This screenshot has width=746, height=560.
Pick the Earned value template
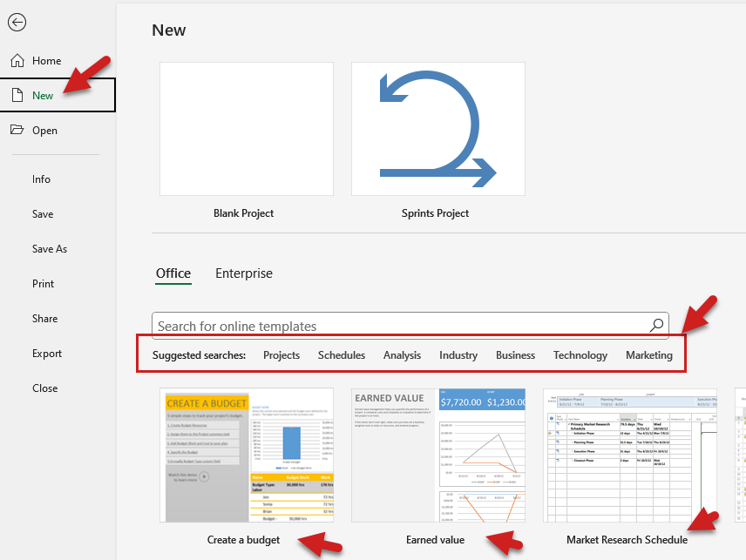coord(437,455)
